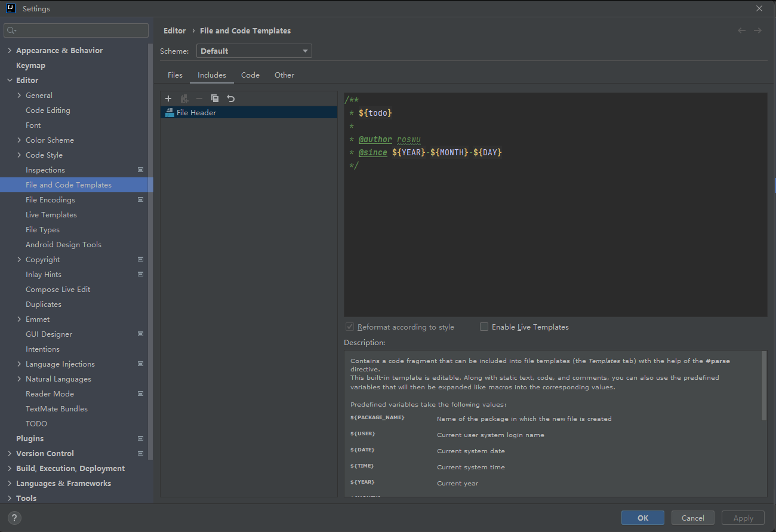
Task: Expand the Code Style node
Action: point(19,155)
